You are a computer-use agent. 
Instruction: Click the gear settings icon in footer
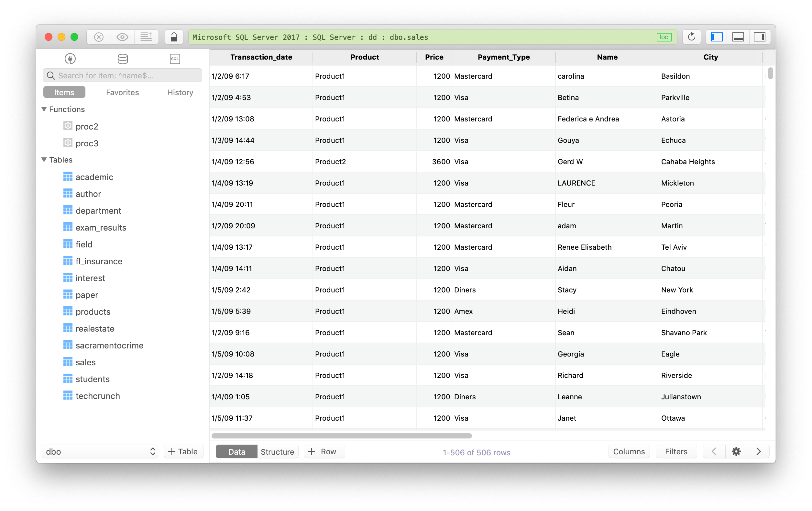[x=736, y=451]
